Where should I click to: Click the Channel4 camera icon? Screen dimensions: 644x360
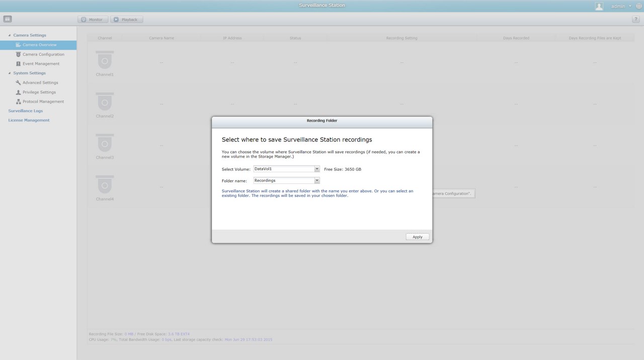click(105, 185)
